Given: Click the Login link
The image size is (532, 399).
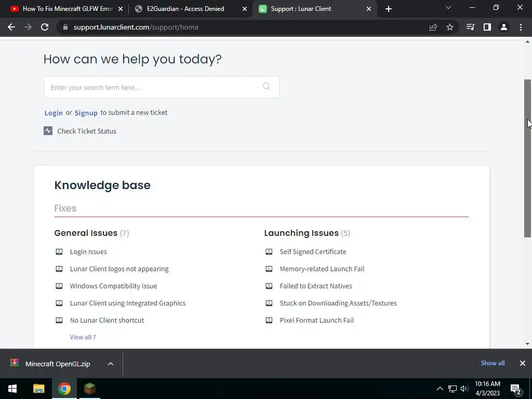Looking at the screenshot, I should tap(54, 113).
